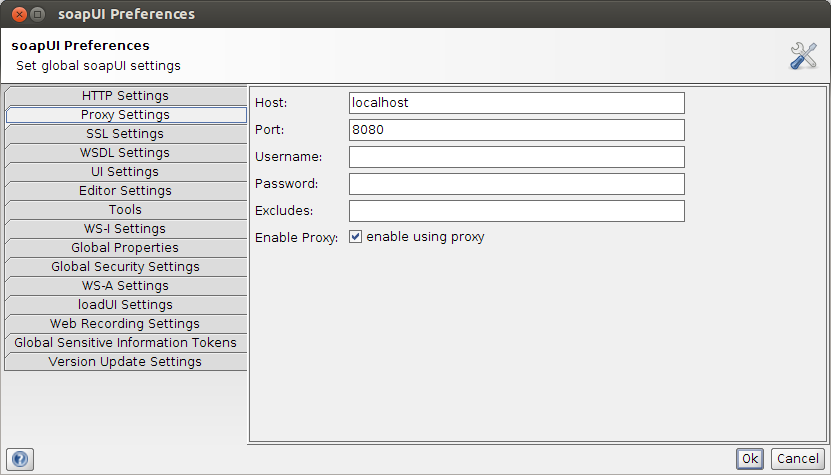Click the 'Excludes:' label text
The width and height of the screenshot is (831, 475).
click(284, 212)
